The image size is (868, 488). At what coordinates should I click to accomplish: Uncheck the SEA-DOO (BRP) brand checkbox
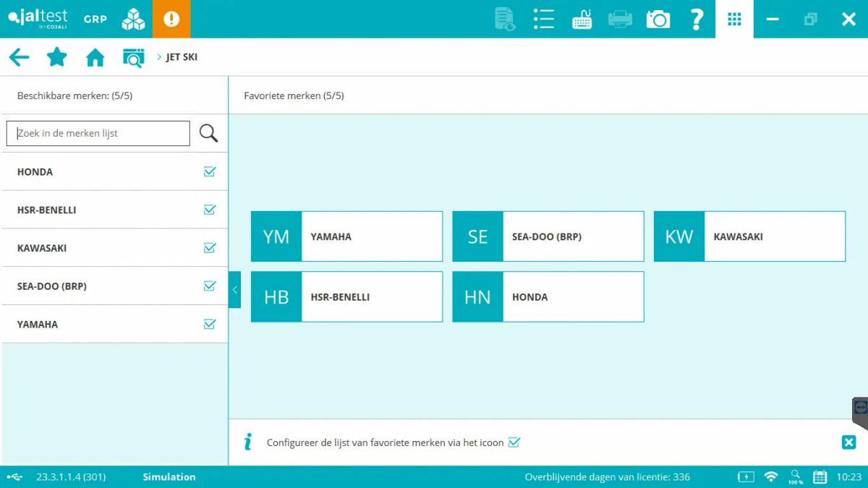point(210,286)
